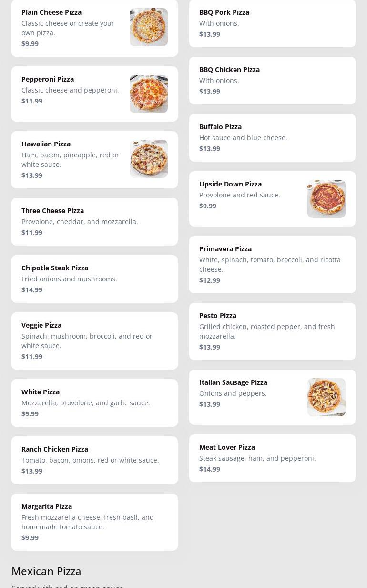Click the $14.99 Chipotle Steak Pizza price
The width and height of the screenshot is (367, 588).
32,290
